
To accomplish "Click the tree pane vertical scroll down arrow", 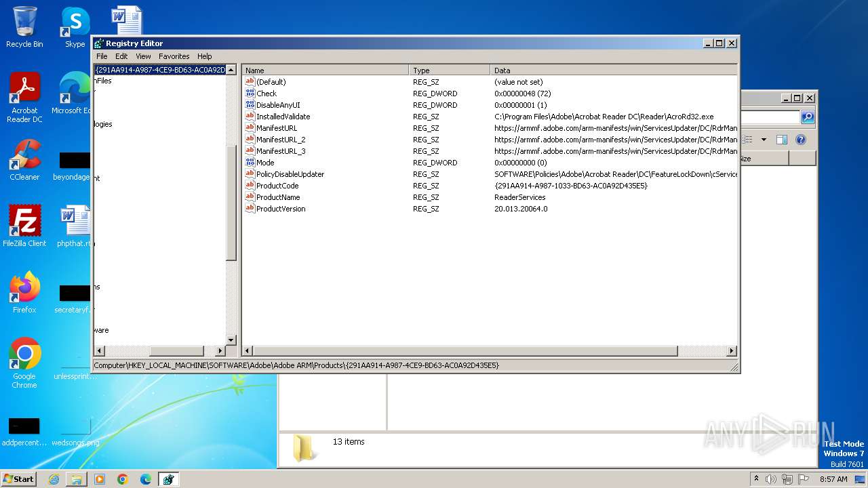I will tap(231, 340).
